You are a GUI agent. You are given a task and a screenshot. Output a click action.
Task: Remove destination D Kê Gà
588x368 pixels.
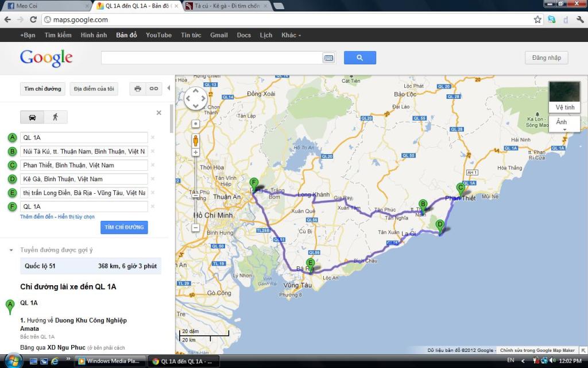[x=153, y=179]
